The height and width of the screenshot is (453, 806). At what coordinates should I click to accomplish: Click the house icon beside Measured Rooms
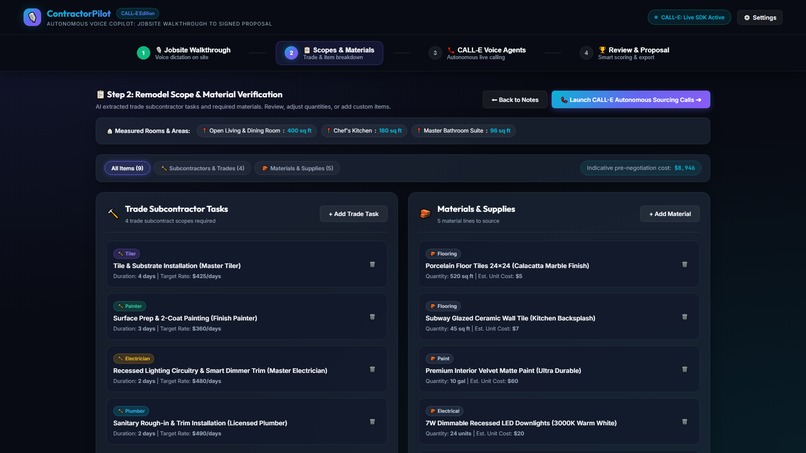click(109, 131)
